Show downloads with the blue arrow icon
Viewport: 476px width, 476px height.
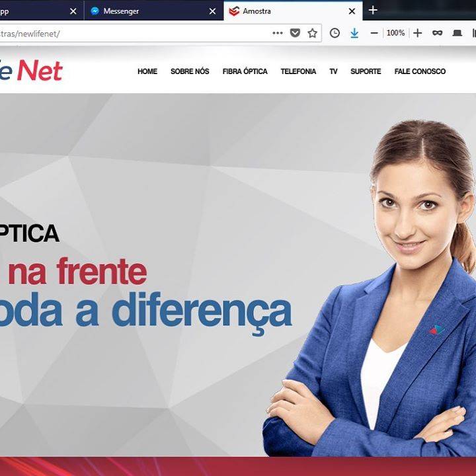[354, 33]
